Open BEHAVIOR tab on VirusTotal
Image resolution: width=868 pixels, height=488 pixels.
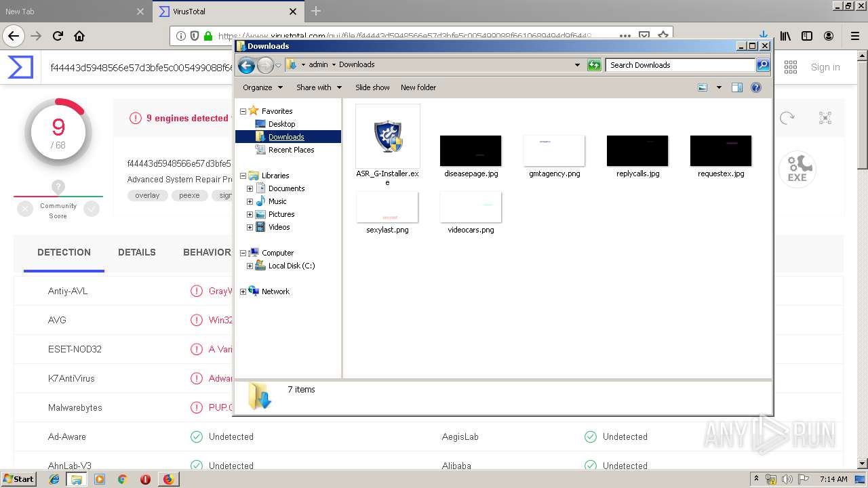[x=207, y=252]
